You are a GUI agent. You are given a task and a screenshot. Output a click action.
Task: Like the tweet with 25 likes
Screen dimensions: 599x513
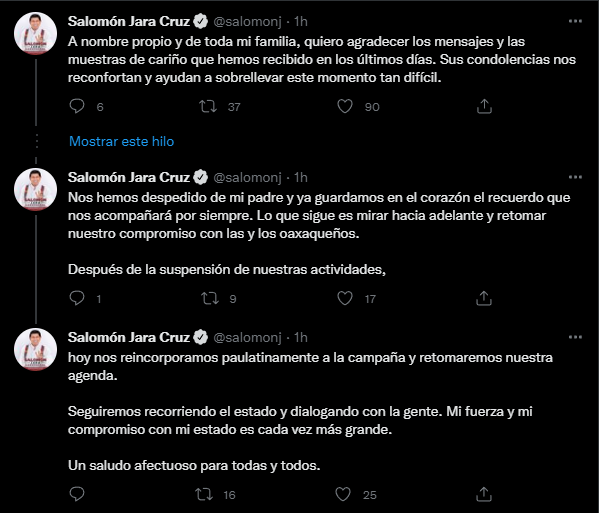343,494
